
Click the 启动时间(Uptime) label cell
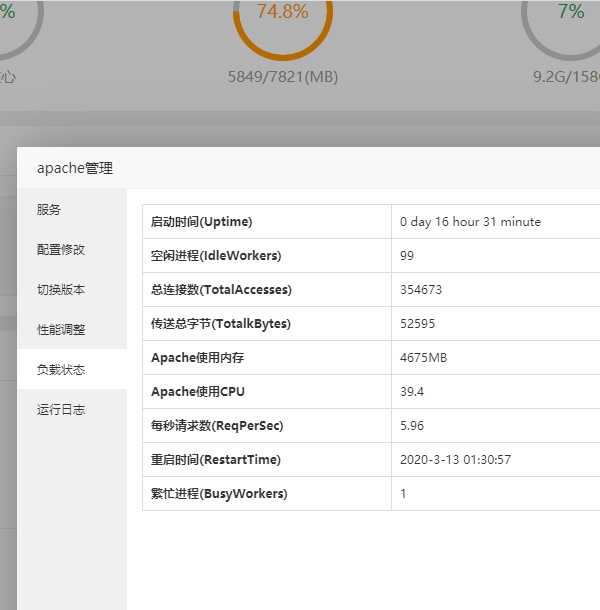267,221
